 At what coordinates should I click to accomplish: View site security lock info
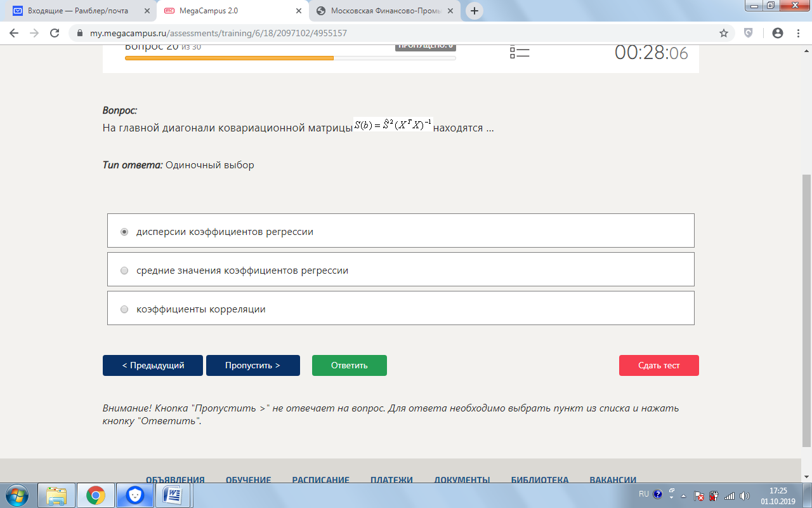click(79, 33)
